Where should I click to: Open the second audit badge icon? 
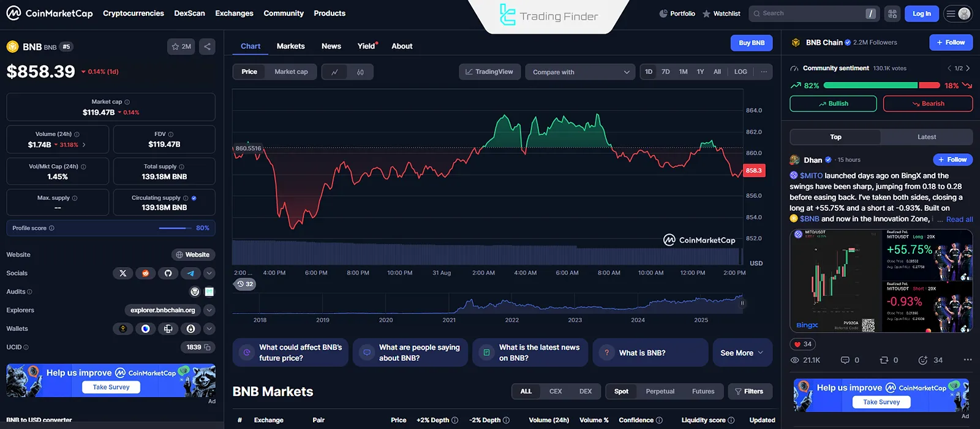(209, 292)
